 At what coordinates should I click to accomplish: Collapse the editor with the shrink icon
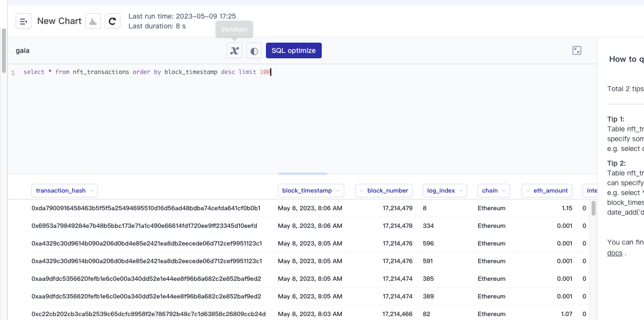click(x=576, y=50)
